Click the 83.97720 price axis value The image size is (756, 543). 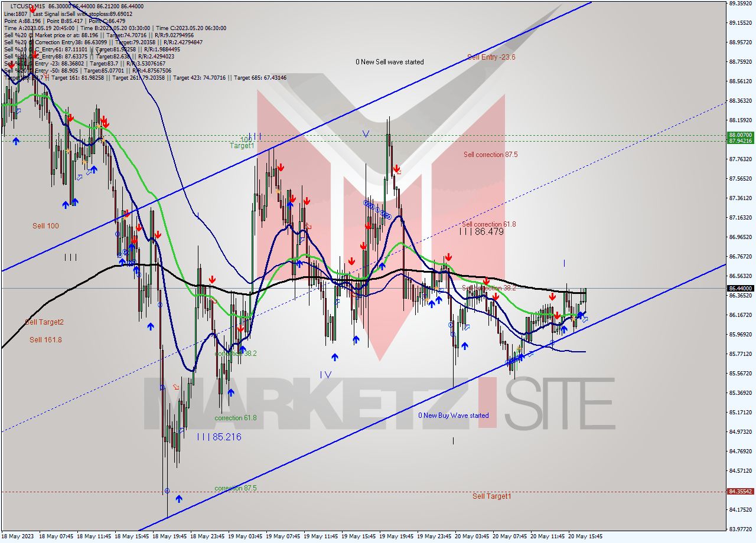741,529
